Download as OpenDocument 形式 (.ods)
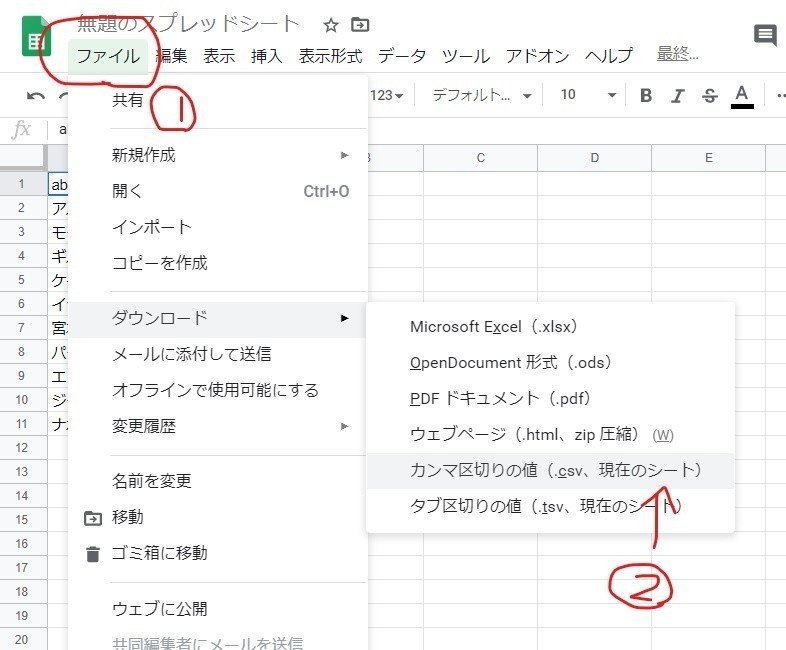 [x=550, y=363]
